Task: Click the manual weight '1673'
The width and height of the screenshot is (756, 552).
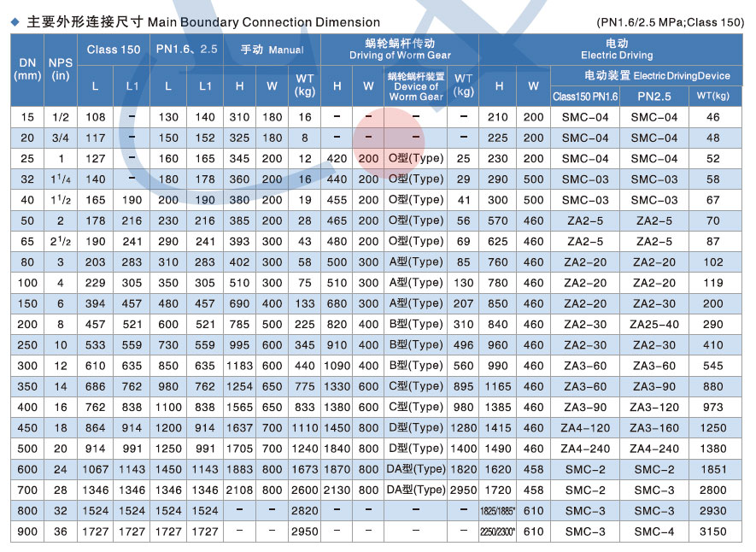Action: tap(305, 470)
